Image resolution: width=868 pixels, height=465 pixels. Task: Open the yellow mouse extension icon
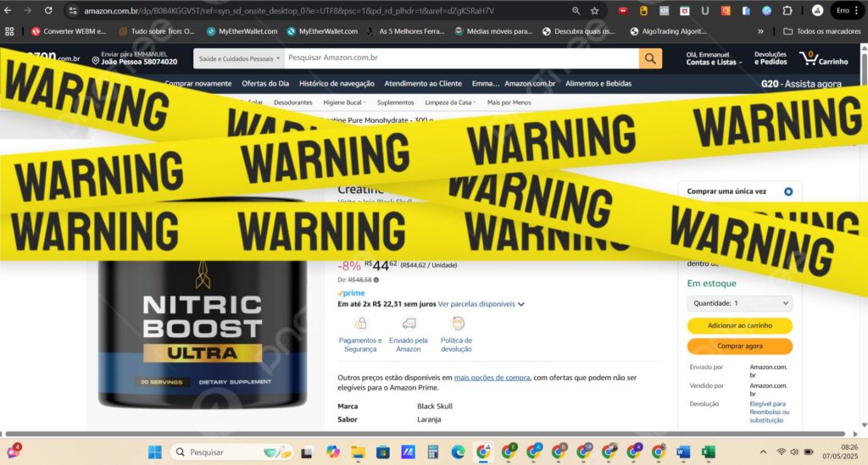(x=643, y=10)
